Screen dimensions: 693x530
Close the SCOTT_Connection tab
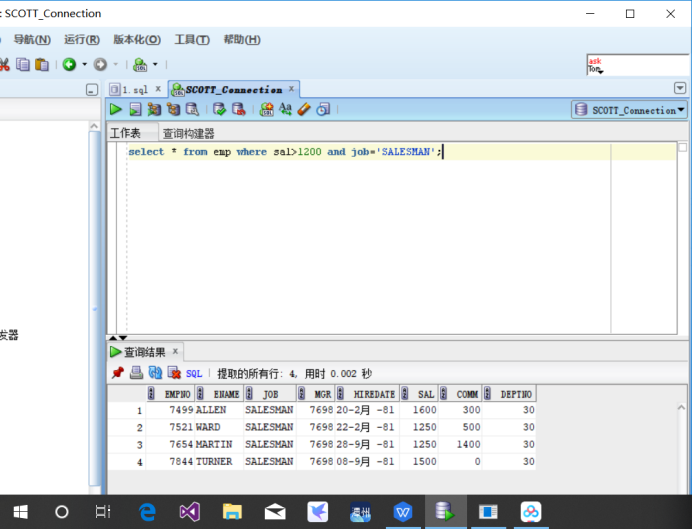[x=291, y=89]
